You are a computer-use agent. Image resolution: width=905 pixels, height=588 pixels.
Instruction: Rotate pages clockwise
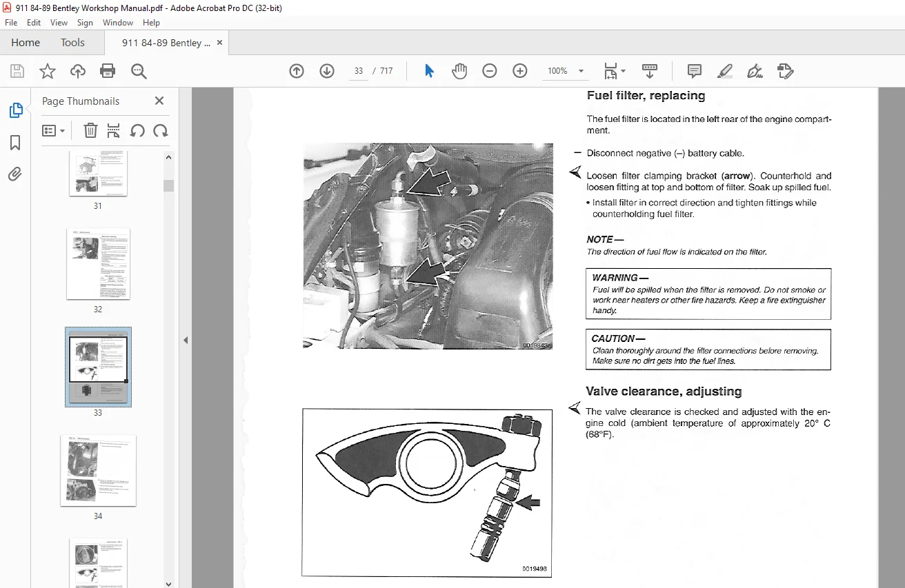(160, 130)
